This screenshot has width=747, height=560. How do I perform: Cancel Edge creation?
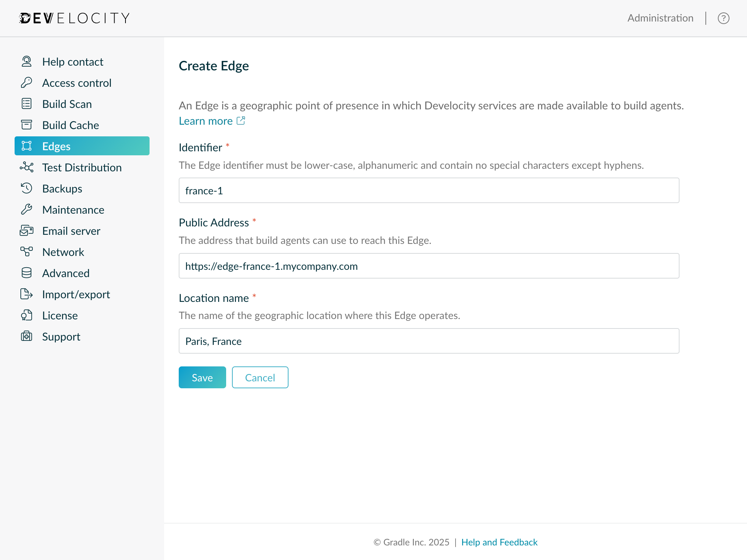coord(260,377)
